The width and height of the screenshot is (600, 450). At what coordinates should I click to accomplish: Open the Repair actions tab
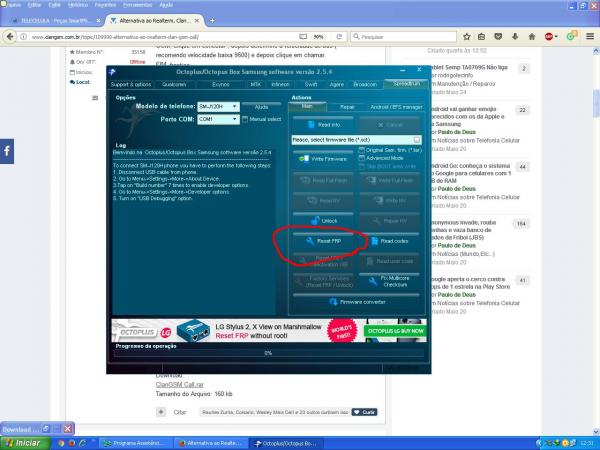coord(347,107)
